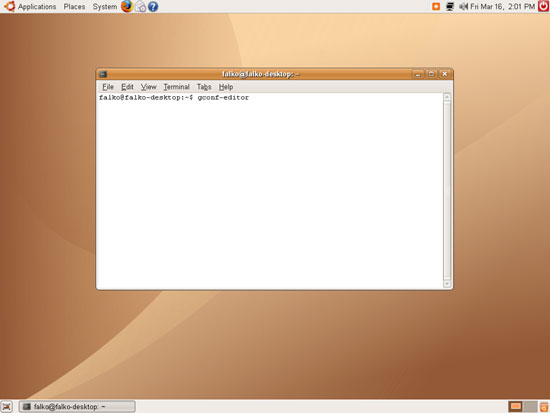The width and height of the screenshot is (550, 413).
Task: Click the Show Desktop icon in bottom panel
Action: (6, 406)
